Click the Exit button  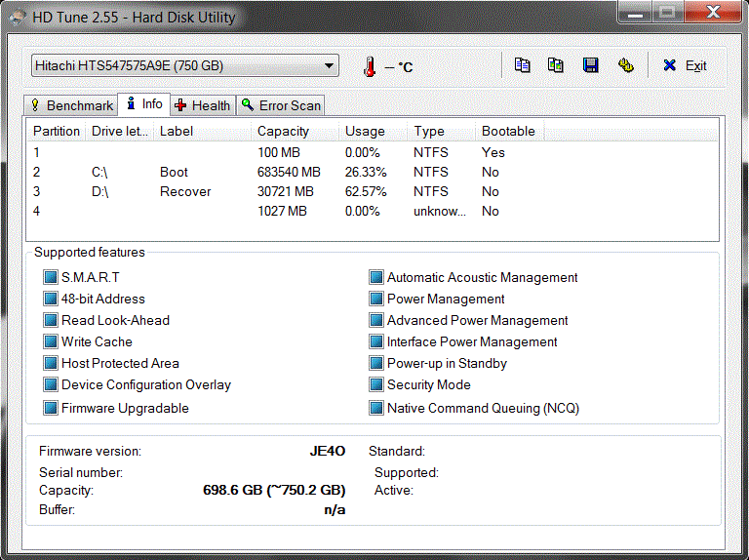click(x=685, y=66)
